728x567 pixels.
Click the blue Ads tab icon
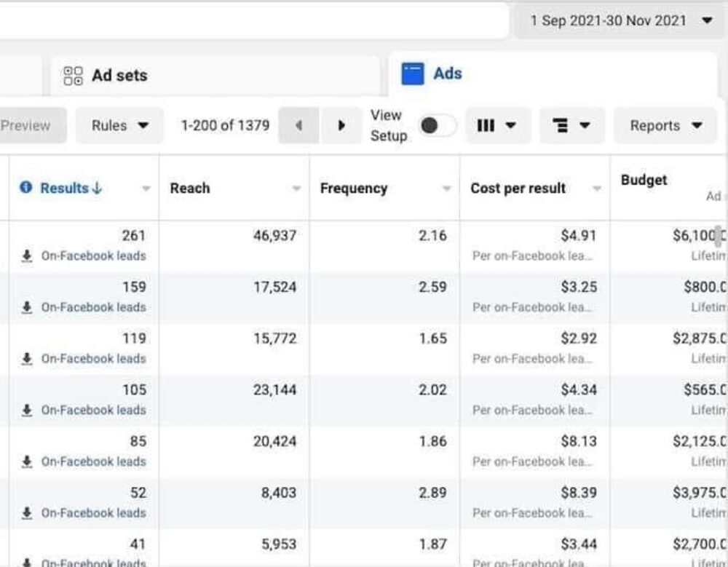412,74
